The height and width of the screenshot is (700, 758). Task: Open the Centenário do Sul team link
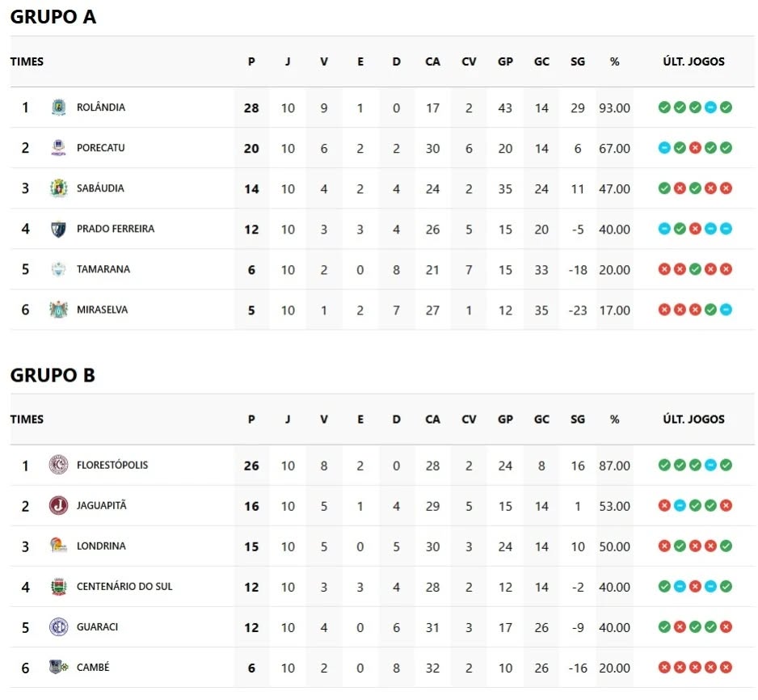[x=124, y=586]
